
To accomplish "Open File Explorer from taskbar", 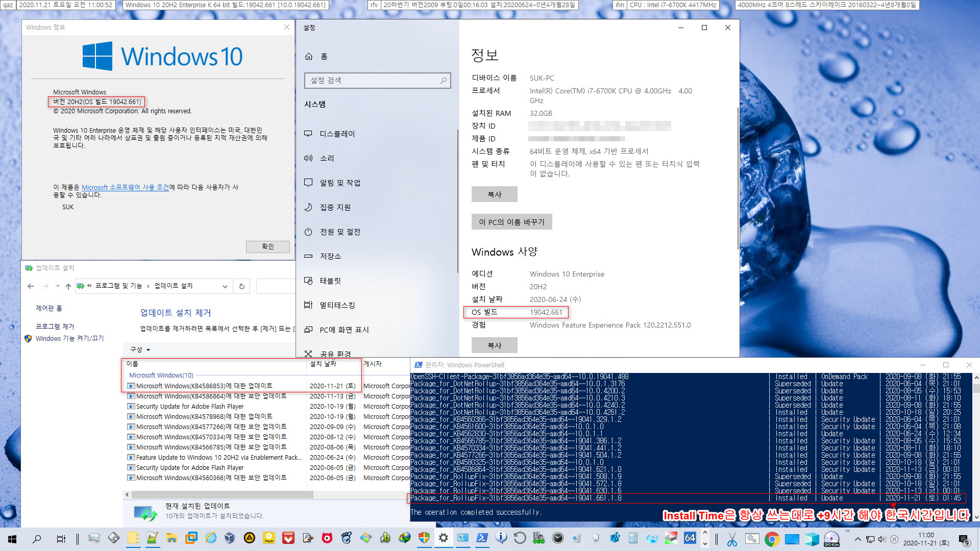I will (x=171, y=538).
